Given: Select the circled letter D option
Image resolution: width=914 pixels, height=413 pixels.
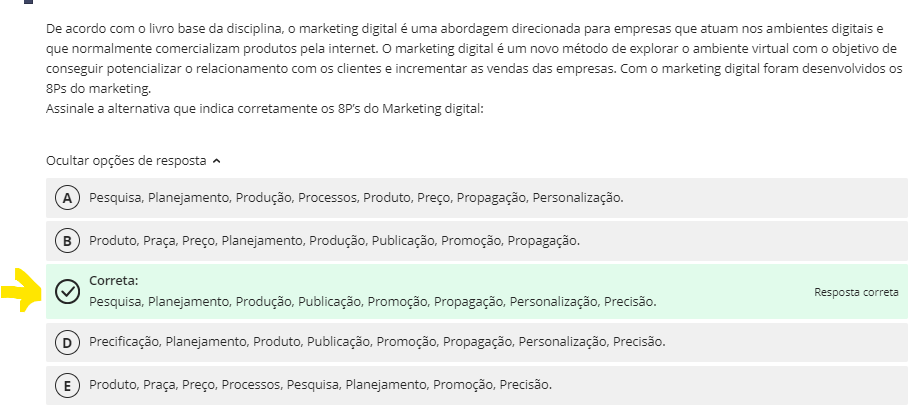Looking at the screenshot, I should pyautogui.click(x=67, y=342).
